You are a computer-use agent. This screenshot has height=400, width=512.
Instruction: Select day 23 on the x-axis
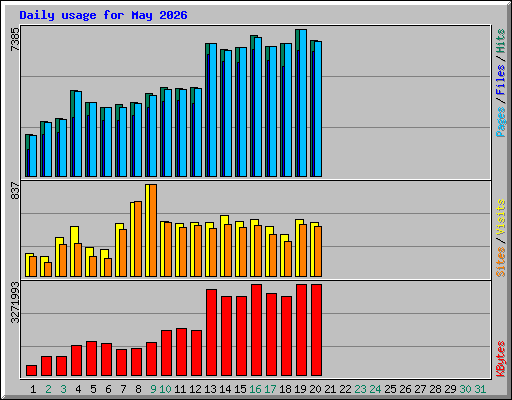[x=360, y=389]
